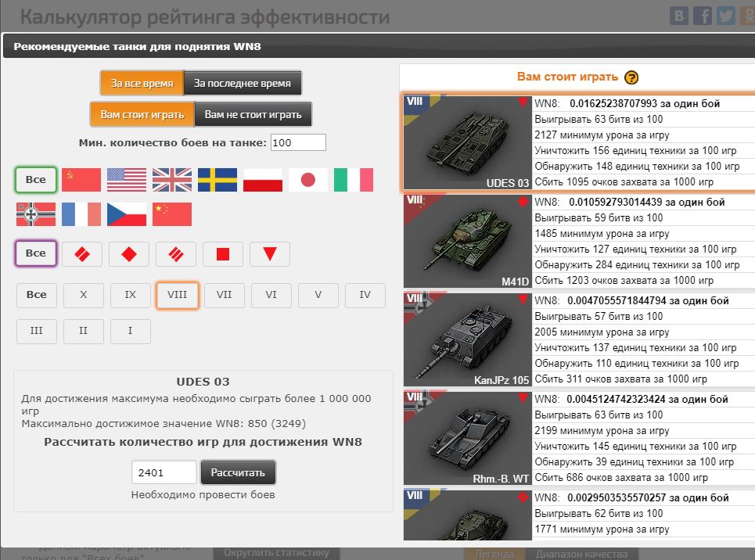Click the minimum battles count input field
This screenshot has width=755, height=560.
pyautogui.click(x=297, y=142)
